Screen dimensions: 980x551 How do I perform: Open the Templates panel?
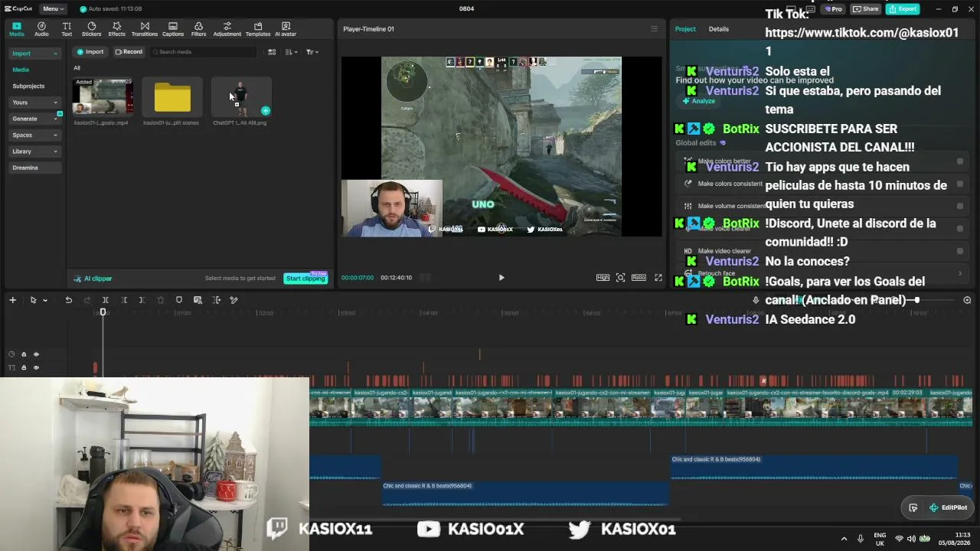click(x=258, y=29)
